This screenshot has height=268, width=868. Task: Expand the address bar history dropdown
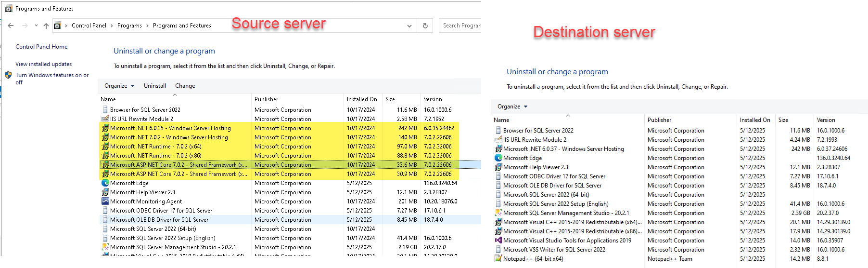(x=409, y=26)
